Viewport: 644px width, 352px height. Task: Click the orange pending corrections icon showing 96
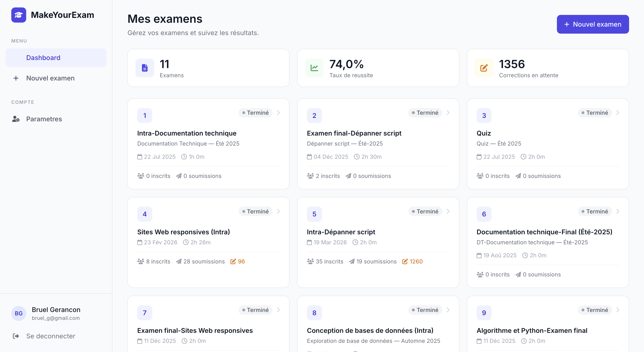pyautogui.click(x=233, y=261)
